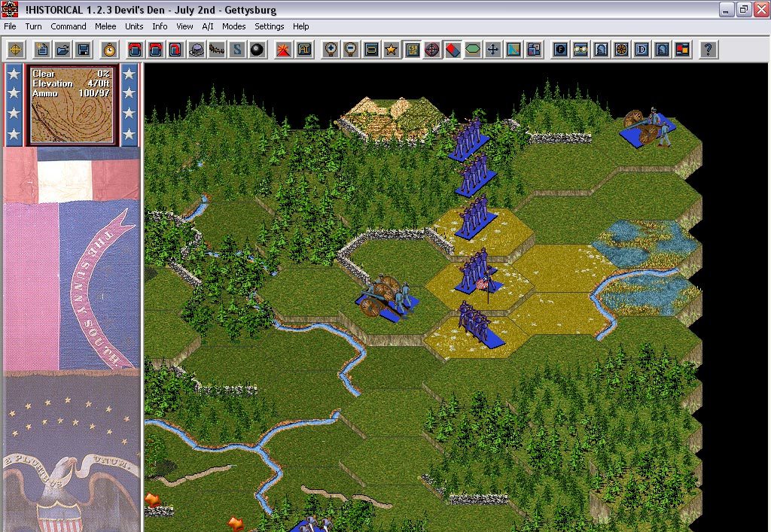Zoom out with the minus magnifier icon
771x532 pixels.
[x=350, y=50]
